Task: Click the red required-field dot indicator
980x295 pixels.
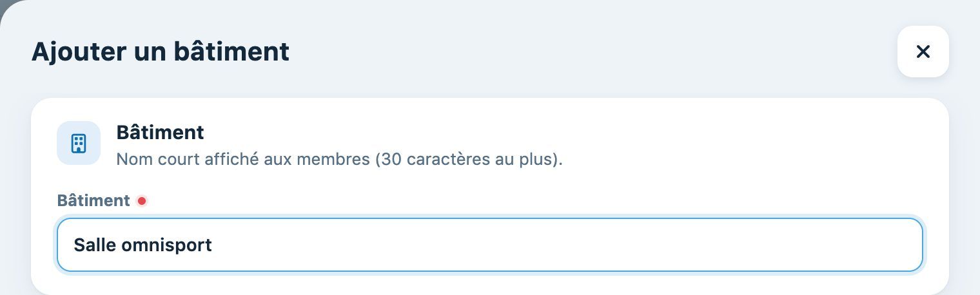Action: pos(142,201)
